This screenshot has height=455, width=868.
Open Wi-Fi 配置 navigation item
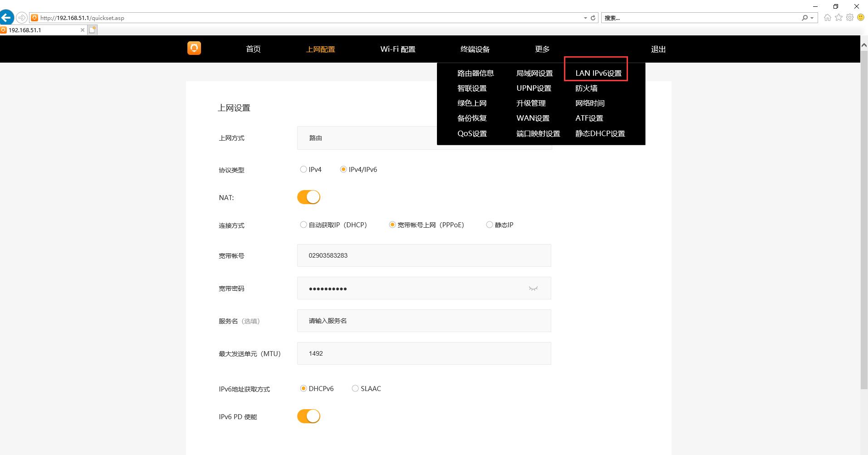pyautogui.click(x=398, y=49)
